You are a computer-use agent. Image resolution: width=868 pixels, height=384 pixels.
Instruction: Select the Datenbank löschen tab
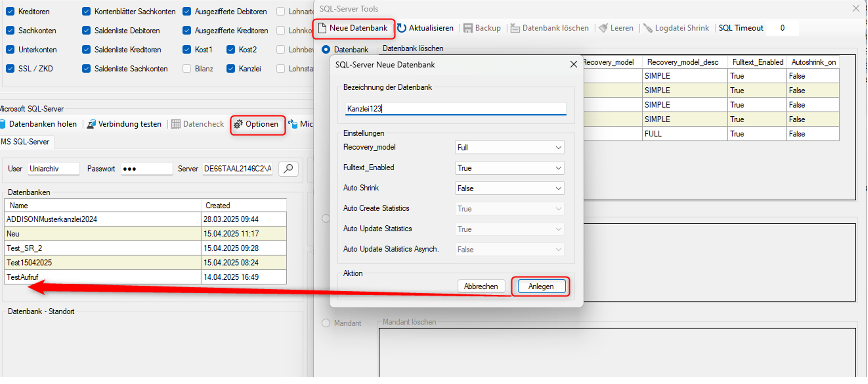coord(413,49)
